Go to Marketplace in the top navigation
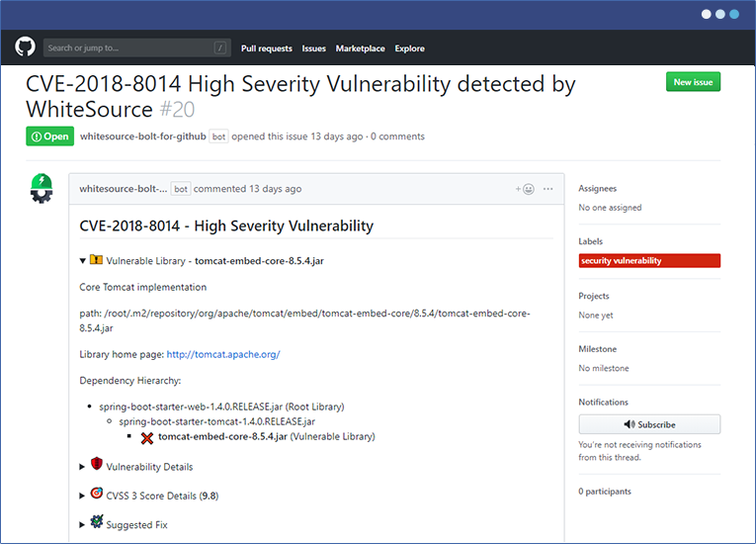 [x=360, y=48]
